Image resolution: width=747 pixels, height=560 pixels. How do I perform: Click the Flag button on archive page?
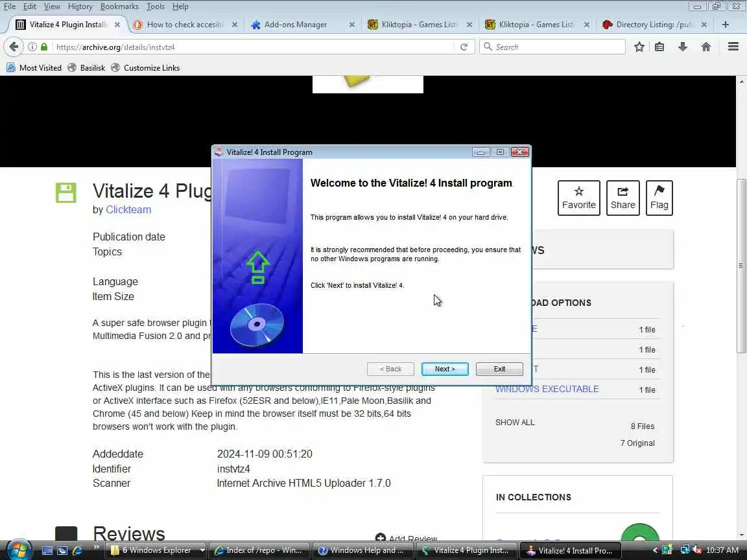pyautogui.click(x=659, y=198)
